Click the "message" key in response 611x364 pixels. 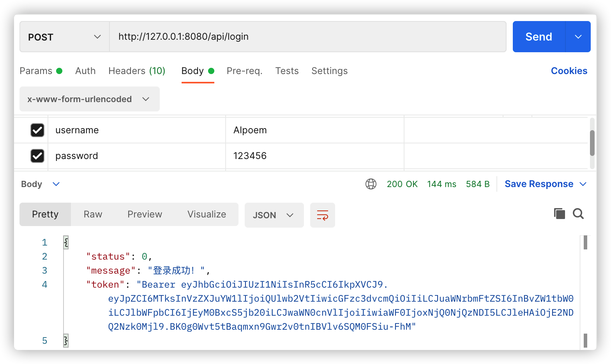point(111,270)
